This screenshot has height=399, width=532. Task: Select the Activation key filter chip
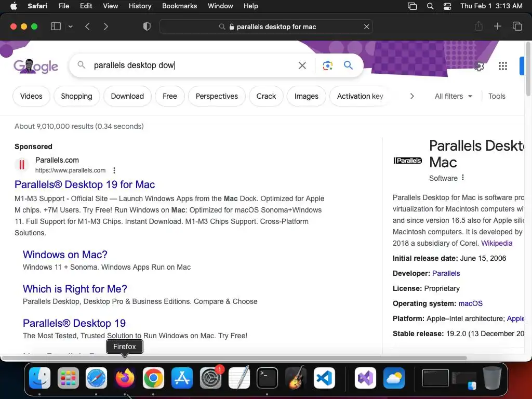(x=360, y=96)
